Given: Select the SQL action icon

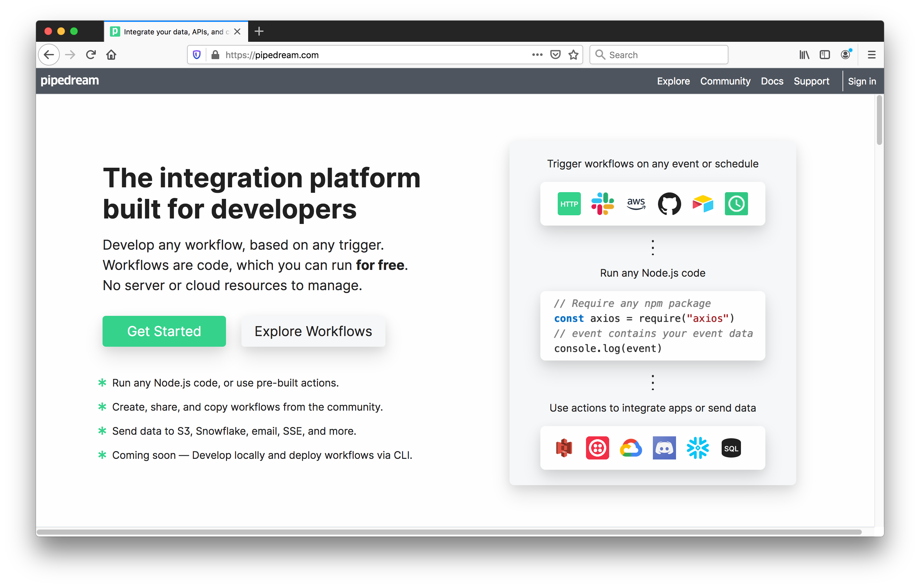Looking at the screenshot, I should click(730, 447).
